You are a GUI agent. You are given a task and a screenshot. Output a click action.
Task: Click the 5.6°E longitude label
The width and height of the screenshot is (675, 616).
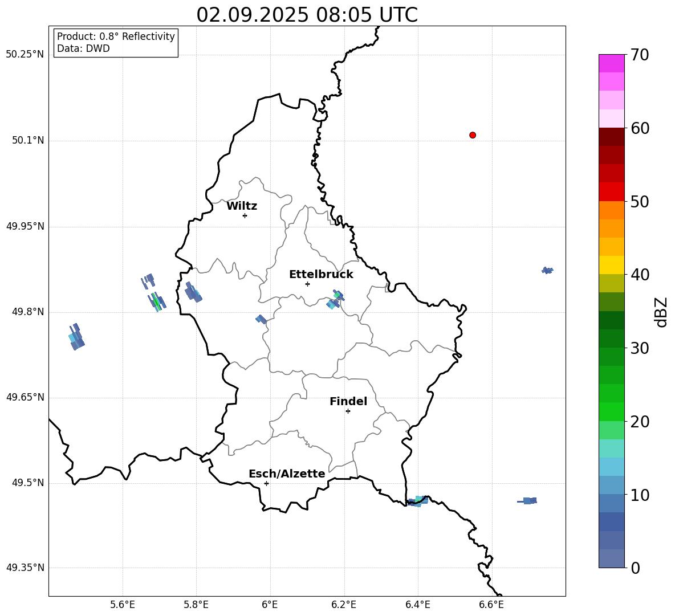click(123, 605)
